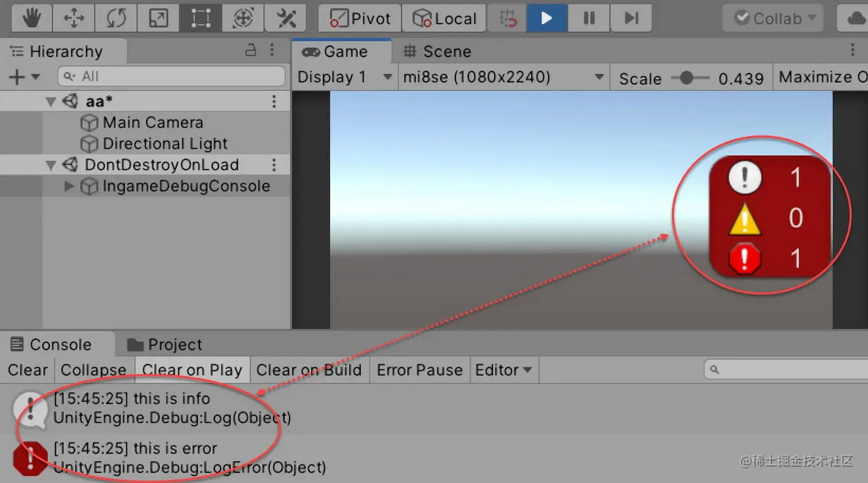Image resolution: width=868 pixels, height=483 pixels.
Task: Select the Rect Transform tool
Action: click(200, 18)
